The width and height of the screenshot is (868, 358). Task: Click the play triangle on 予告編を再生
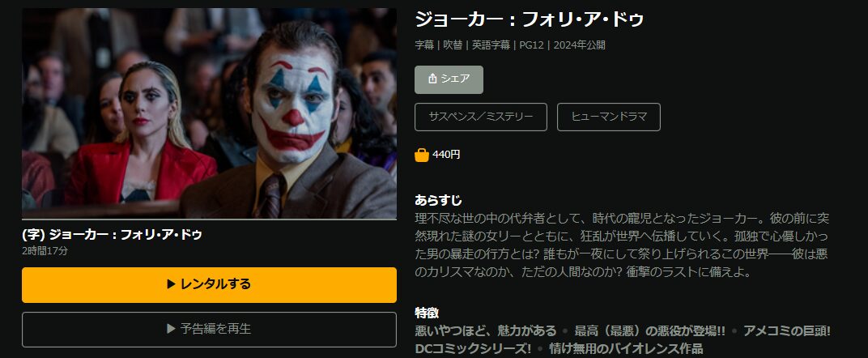171,329
